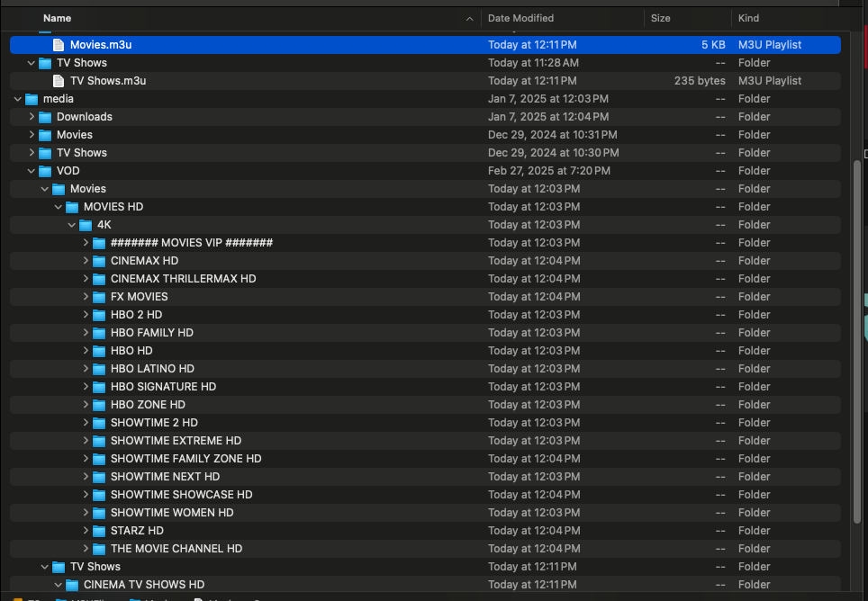Click the HBO HD folder icon
The image size is (868, 601).
(x=99, y=351)
